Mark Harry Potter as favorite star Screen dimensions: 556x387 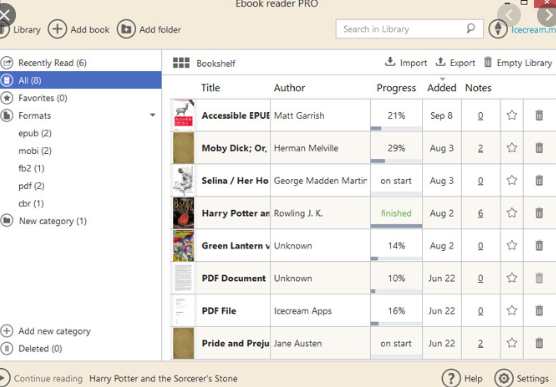click(x=512, y=212)
